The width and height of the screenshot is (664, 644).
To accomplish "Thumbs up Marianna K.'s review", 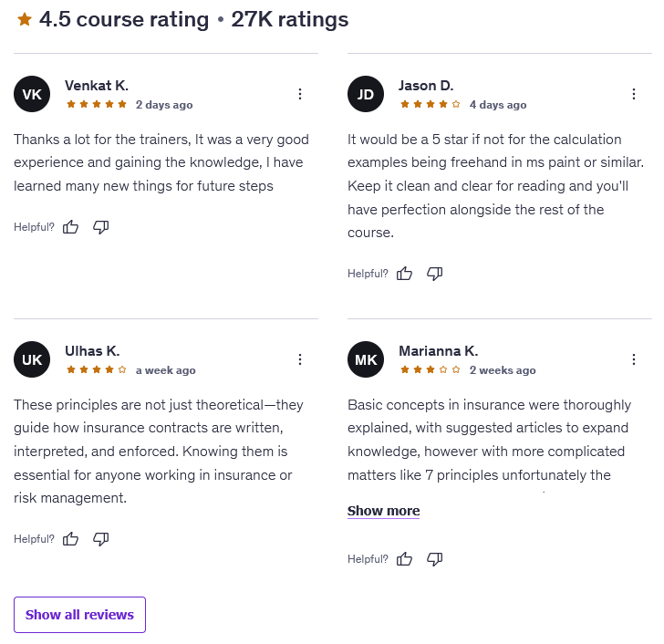I will click(404, 559).
